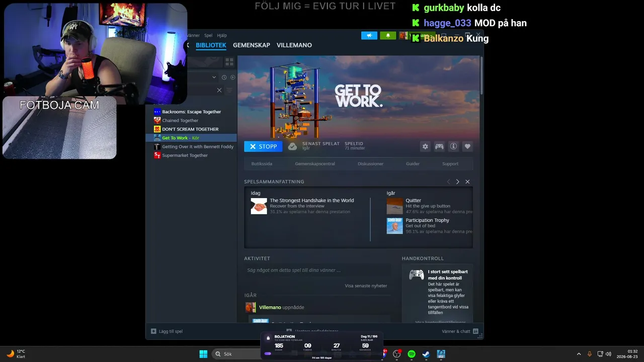Viewport: 644px width, 362px height.
Task: Click the microphone in-use tray icon
Action: click(590, 354)
